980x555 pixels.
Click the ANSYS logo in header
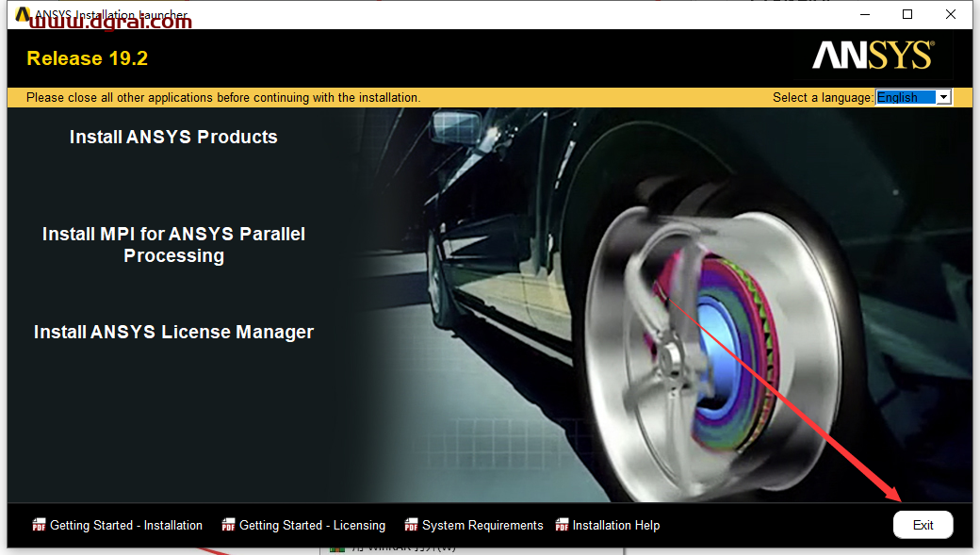[874, 55]
